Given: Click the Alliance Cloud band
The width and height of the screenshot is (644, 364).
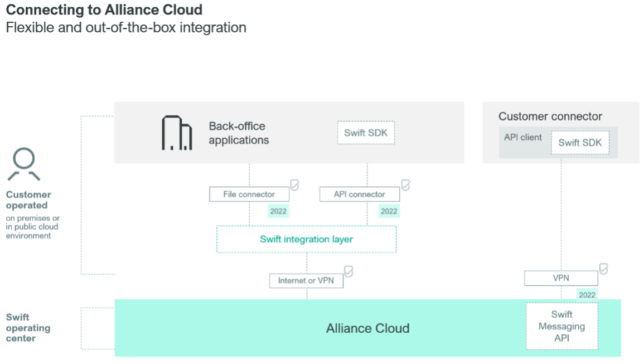Looking at the screenshot, I should pyautogui.click(x=368, y=328).
